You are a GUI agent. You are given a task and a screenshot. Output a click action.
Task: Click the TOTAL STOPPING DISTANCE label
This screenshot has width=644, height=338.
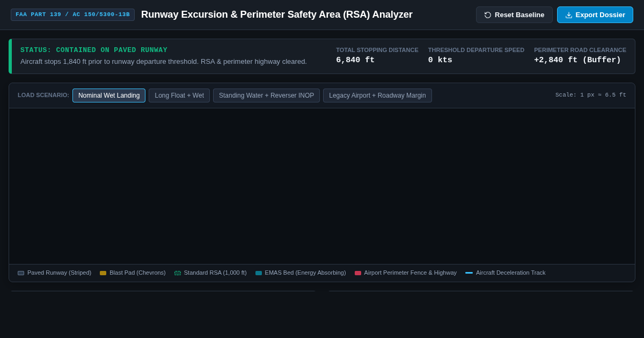click(x=377, y=50)
